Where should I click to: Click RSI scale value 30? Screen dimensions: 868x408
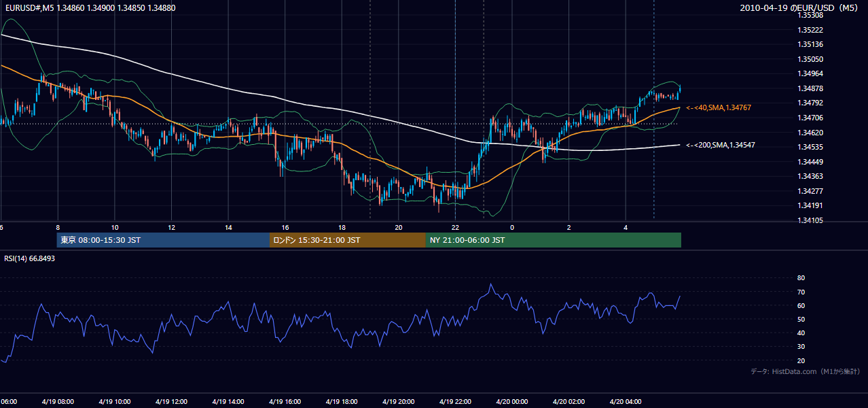point(801,347)
